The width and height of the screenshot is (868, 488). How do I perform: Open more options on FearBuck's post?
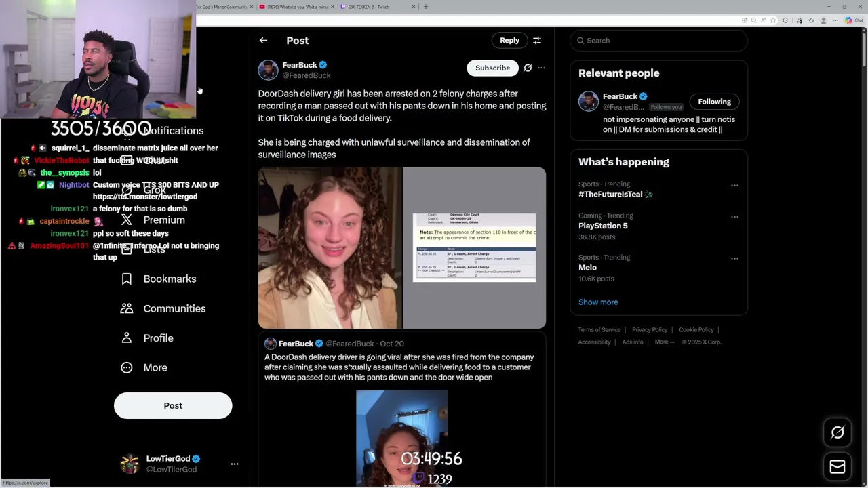(541, 68)
